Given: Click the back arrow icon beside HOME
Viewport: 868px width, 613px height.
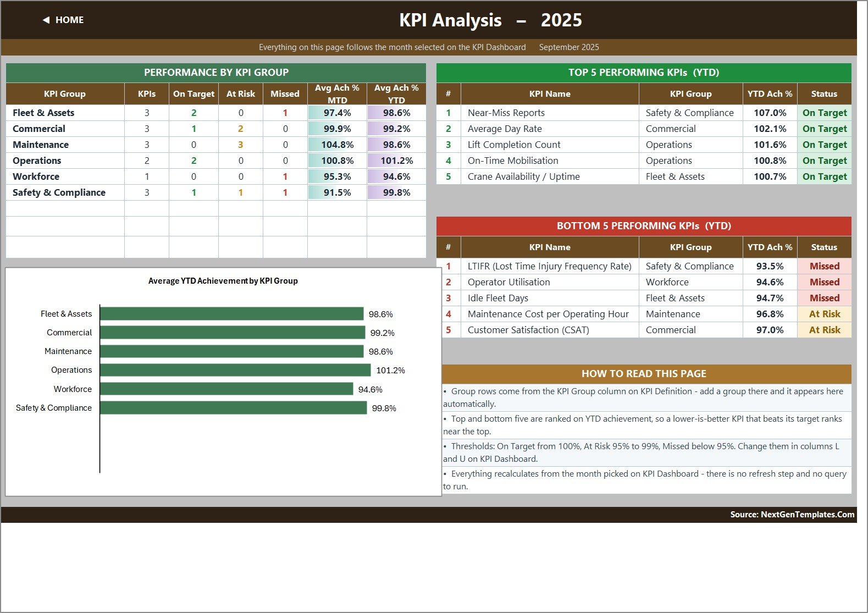Looking at the screenshot, I should click(46, 20).
